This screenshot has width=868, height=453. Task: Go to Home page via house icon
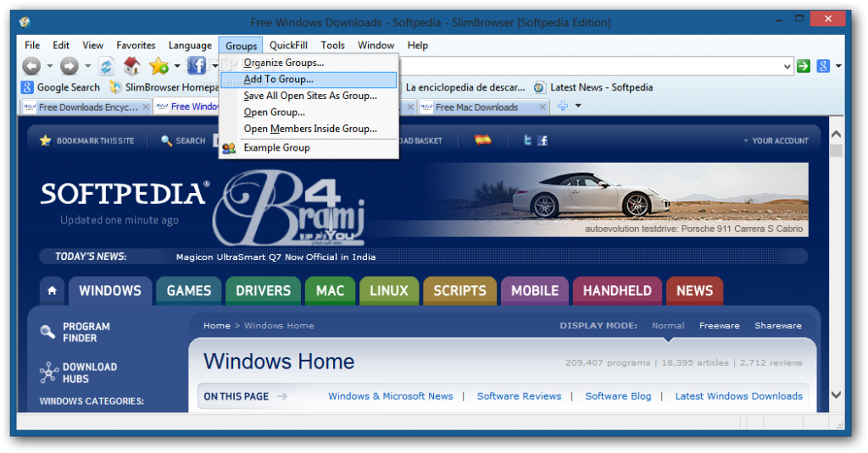[131, 66]
